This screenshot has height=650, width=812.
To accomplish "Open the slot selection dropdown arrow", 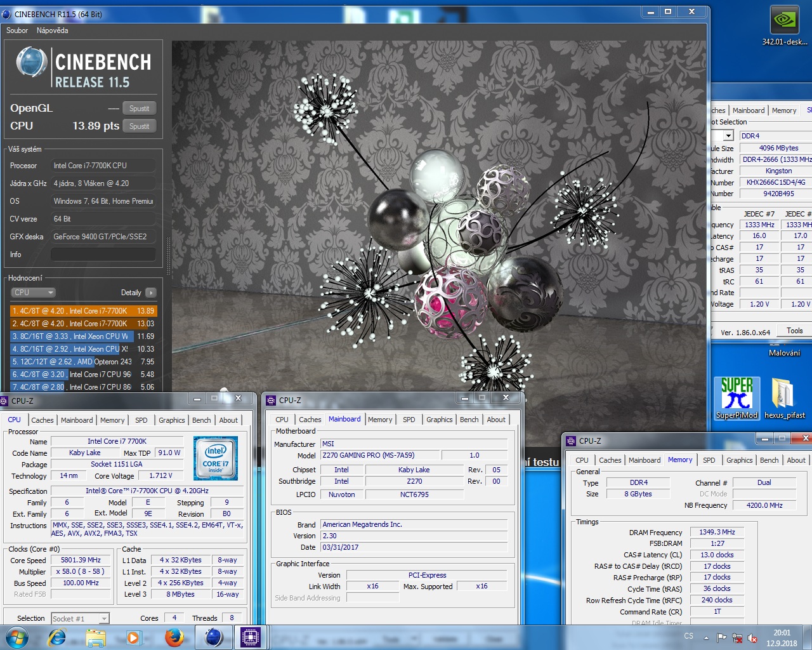I will point(728,136).
